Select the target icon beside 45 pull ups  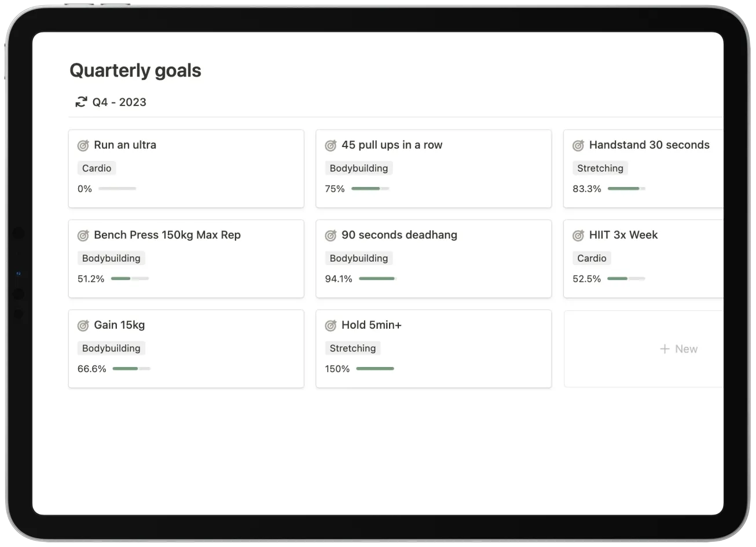tap(331, 145)
